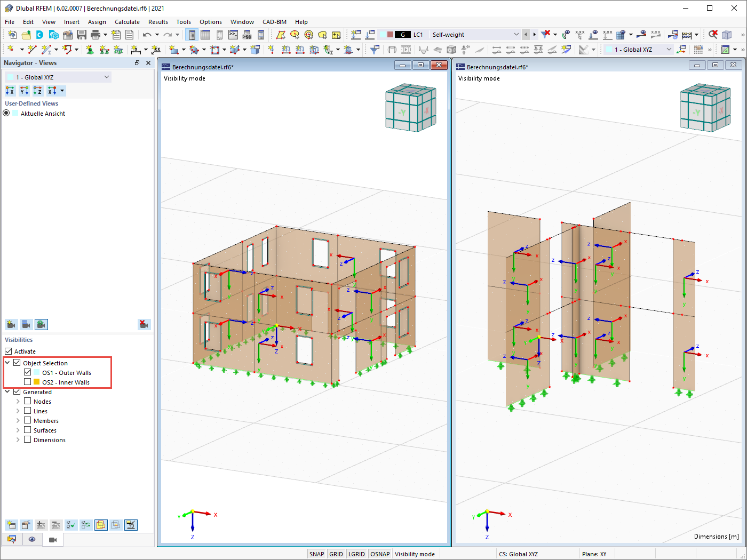This screenshot has height=560, width=747.
Task: Click the reddish load case color swatch in the toolbar
Action: pyautogui.click(x=390, y=35)
